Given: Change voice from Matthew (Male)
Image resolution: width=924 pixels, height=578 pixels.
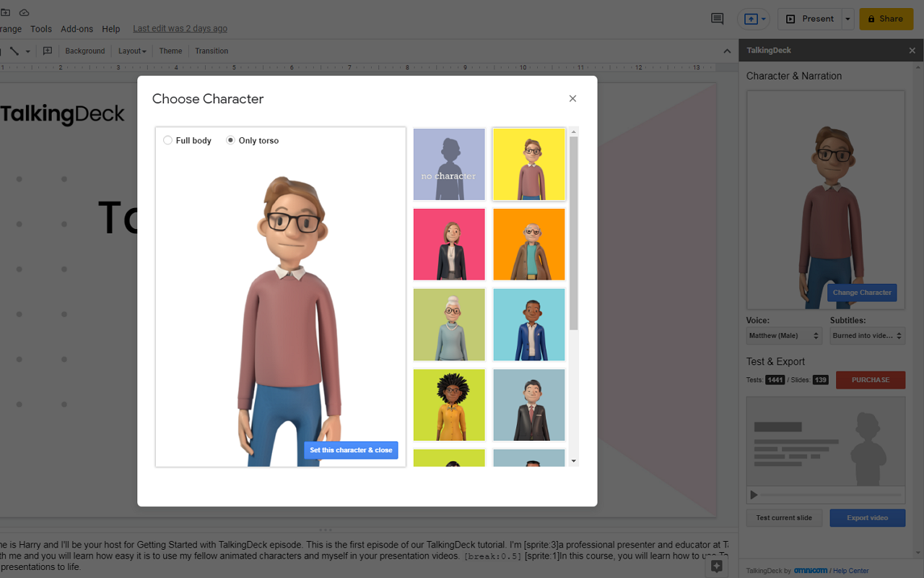Looking at the screenshot, I should click(784, 335).
